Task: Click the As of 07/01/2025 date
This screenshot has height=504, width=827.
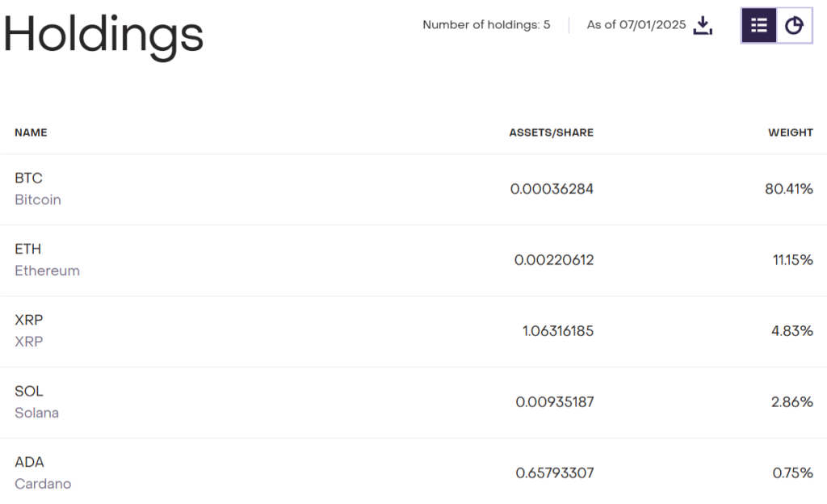Action: coord(636,25)
